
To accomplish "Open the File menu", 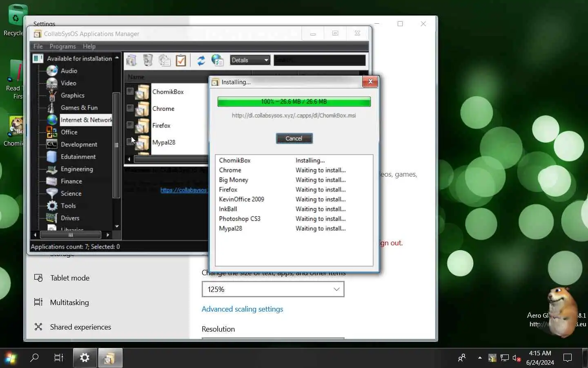I will click(38, 46).
